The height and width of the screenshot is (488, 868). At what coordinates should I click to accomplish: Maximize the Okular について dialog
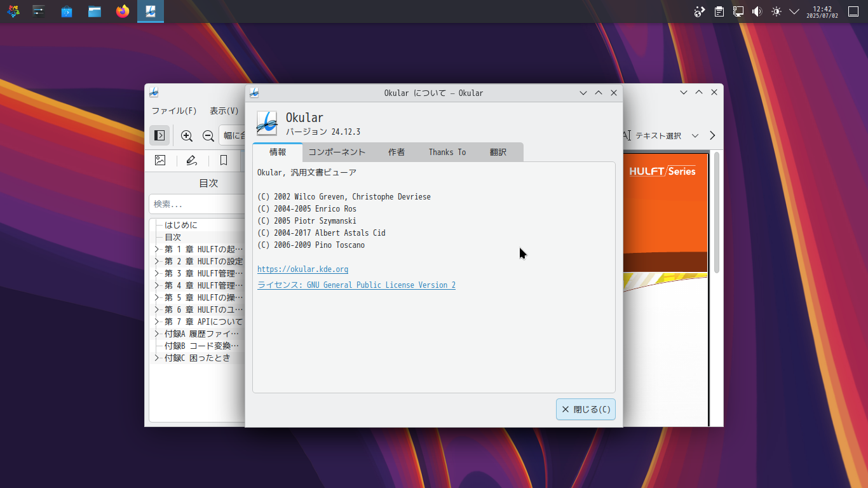coord(599,93)
